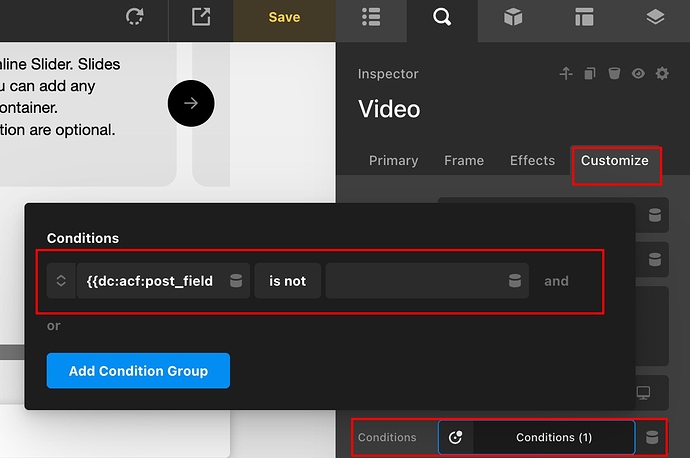
Task: Switch to the Frame tab
Action: [x=464, y=161]
